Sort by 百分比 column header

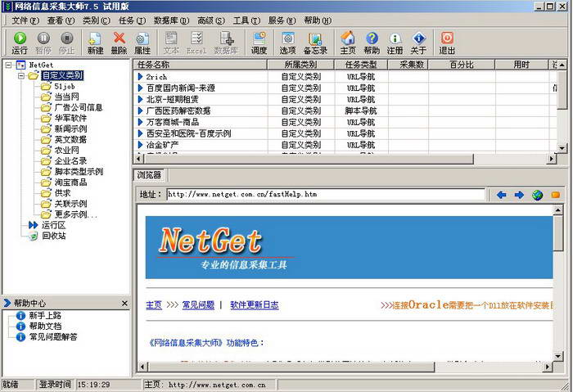tap(462, 65)
